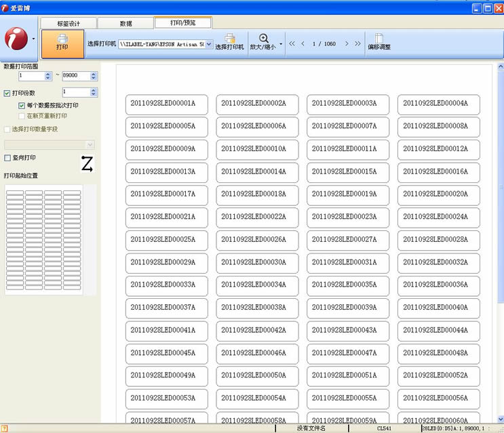Jump to the last page with »
This screenshot has width=504, height=433.
coord(357,43)
